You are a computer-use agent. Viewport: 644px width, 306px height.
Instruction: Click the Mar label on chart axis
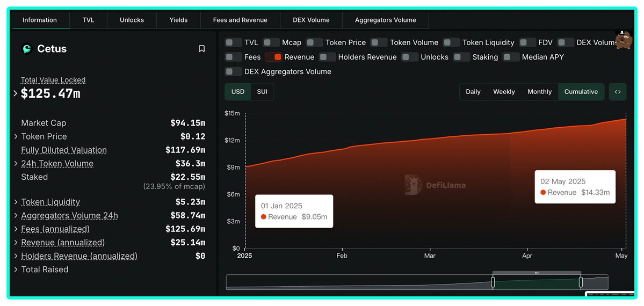pos(430,256)
